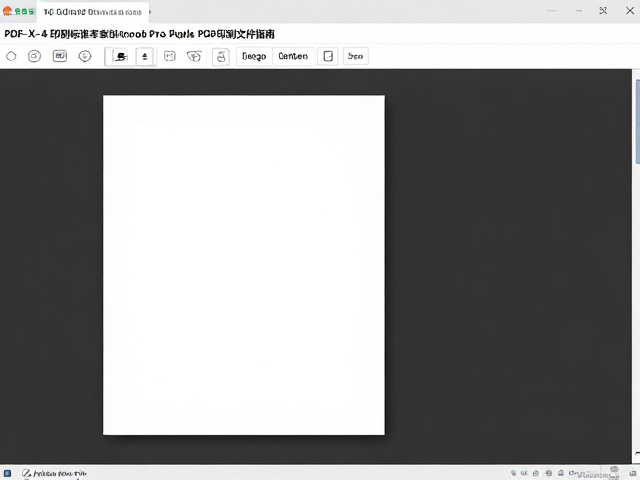Click the rounded-square icon beside the circle icon
Viewport: 640px width, 480px height.
click(x=34, y=56)
